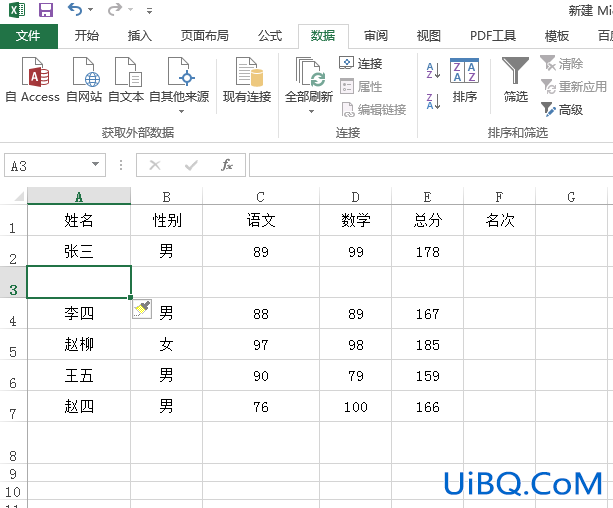
Task: Expand the Name Box dropdown arrow
Action: (95, 164)
